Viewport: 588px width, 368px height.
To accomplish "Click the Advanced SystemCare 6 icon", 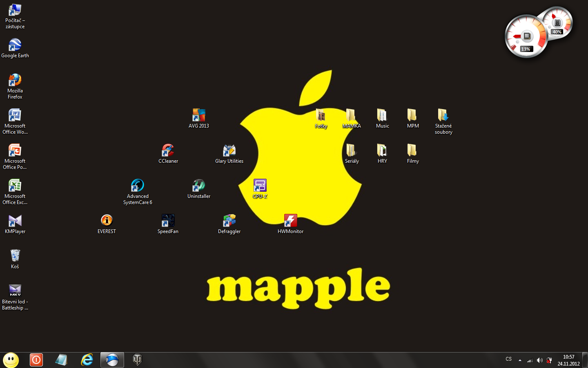I will pos(138,192).
